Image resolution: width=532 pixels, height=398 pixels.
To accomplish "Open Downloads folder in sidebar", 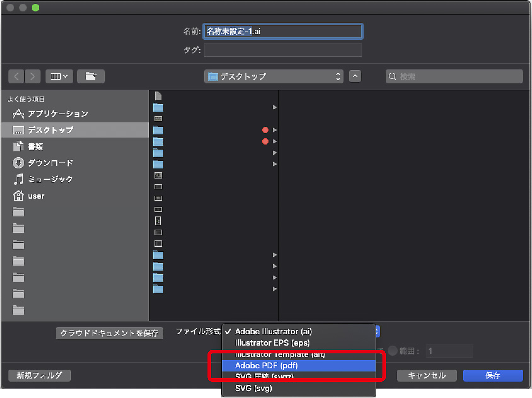I will (x=50, y=163).
